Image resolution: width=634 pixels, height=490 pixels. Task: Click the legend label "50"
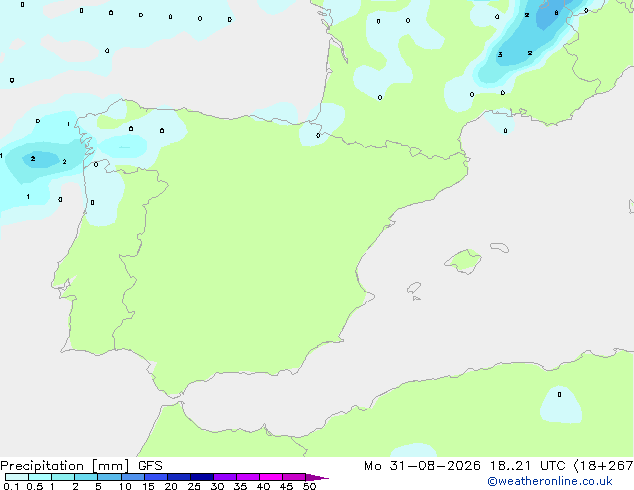pos(309,486)
